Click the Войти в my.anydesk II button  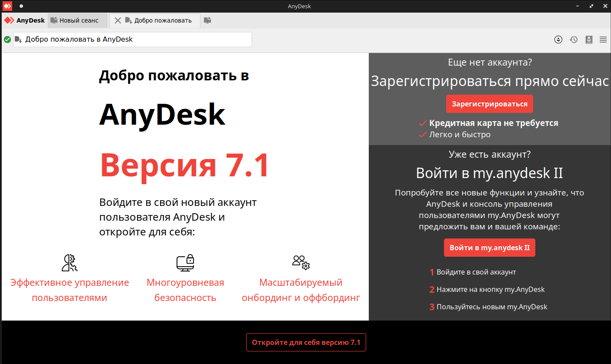[x=489, y=248]
